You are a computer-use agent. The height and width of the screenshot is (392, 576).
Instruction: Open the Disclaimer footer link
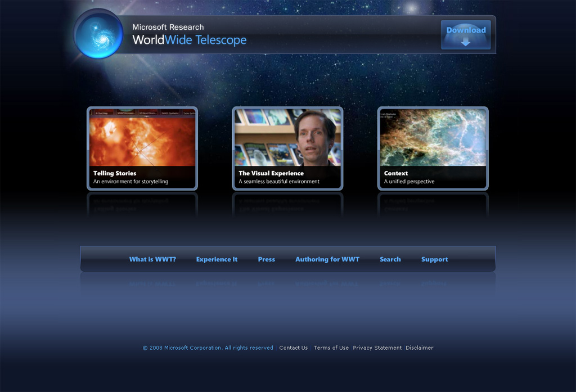pos(420,348)
